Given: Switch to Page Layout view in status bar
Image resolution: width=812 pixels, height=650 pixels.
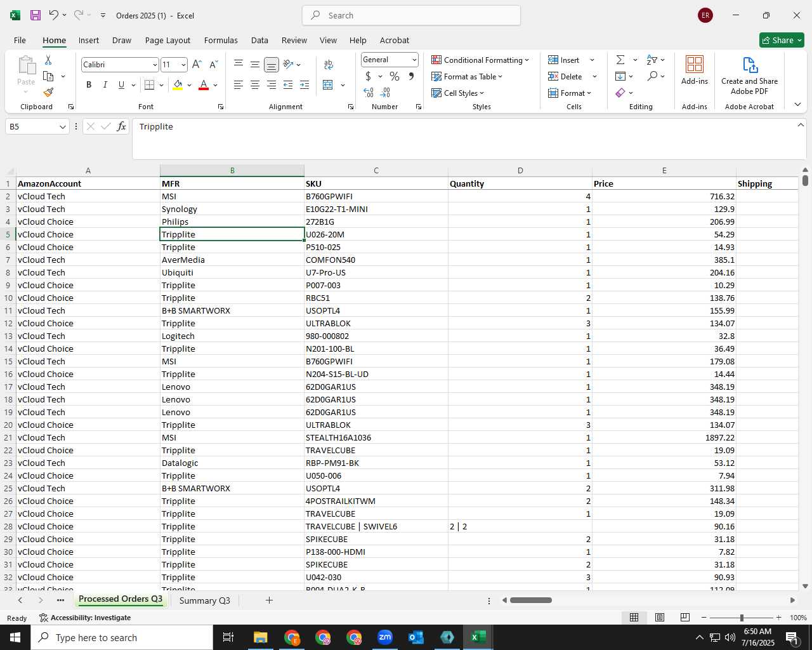Looking at the screenshot, I should pyautogui.click(x=660, y=618).
